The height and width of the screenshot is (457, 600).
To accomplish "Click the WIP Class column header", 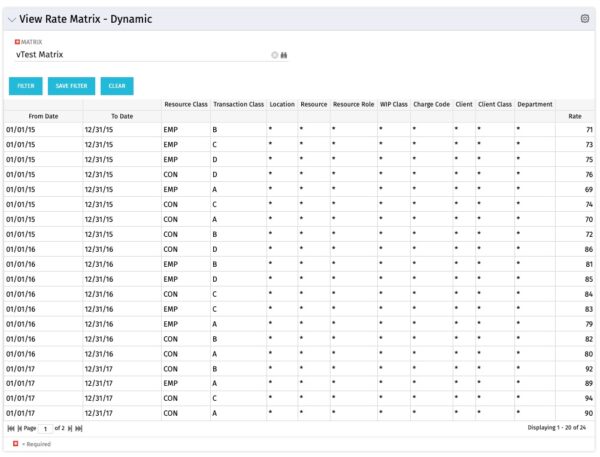I will (x=394, y=104).
